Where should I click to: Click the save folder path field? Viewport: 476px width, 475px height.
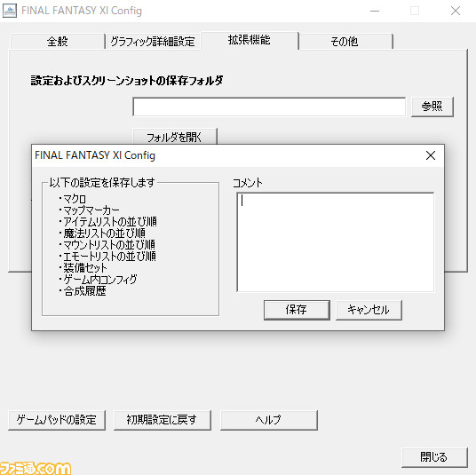coord(269,107)
